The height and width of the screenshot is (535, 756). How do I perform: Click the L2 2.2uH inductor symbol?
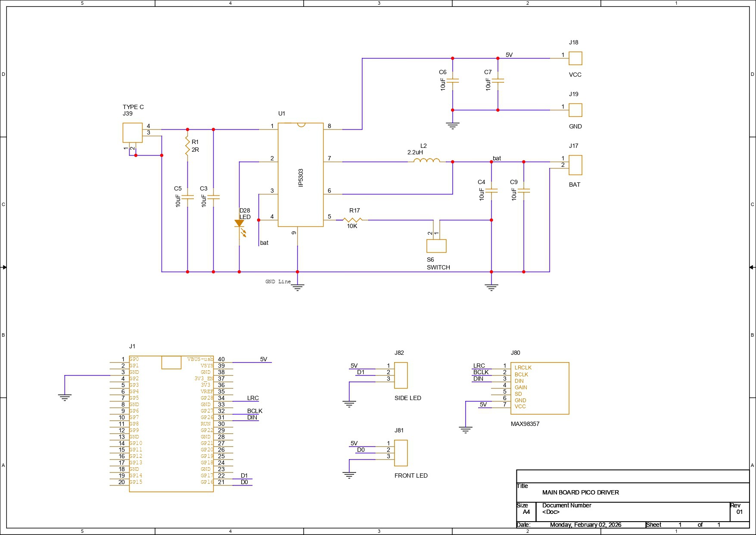426,161
